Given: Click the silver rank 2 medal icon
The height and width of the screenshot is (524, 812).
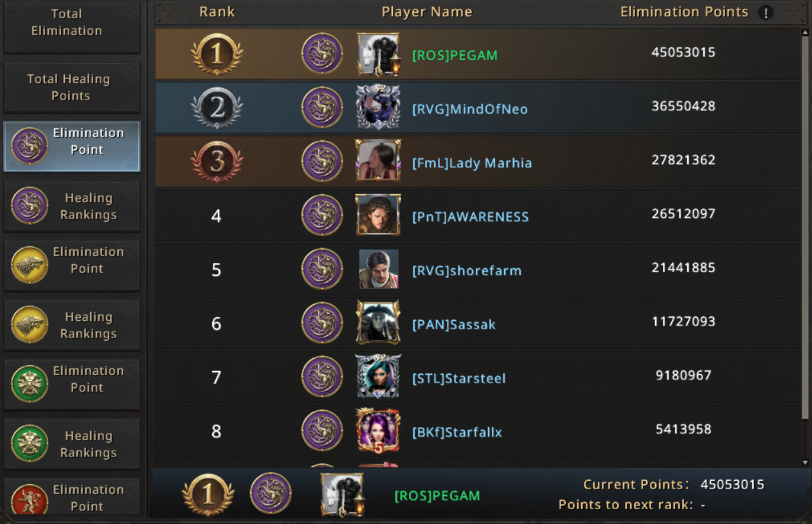Looking at the screenshot, I should pos(217,107).
